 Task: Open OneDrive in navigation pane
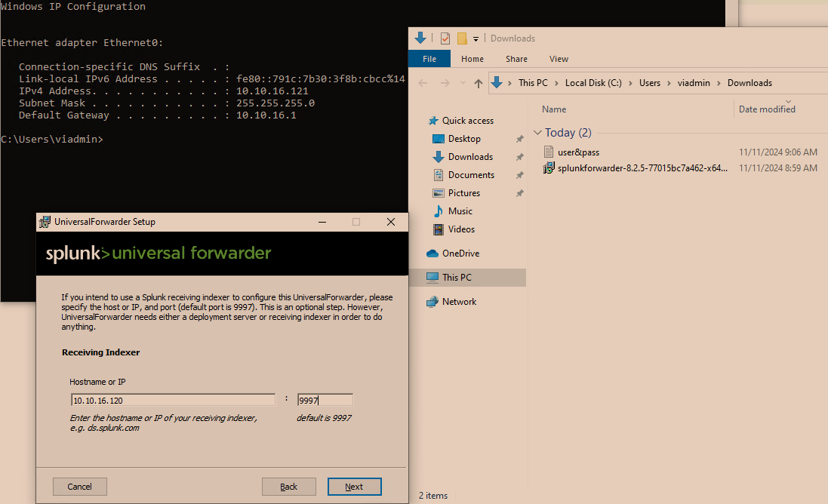460,254
